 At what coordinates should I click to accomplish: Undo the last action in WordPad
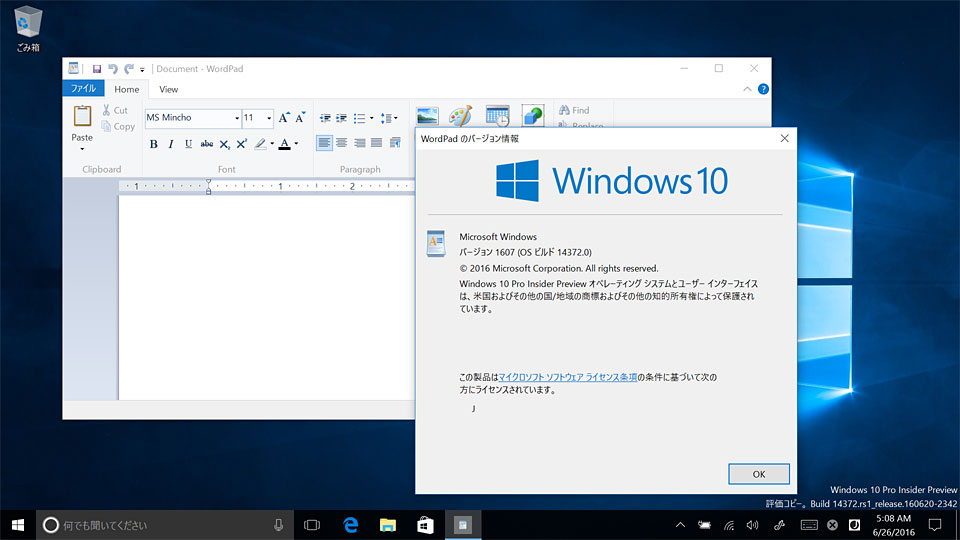coord(113,69)
